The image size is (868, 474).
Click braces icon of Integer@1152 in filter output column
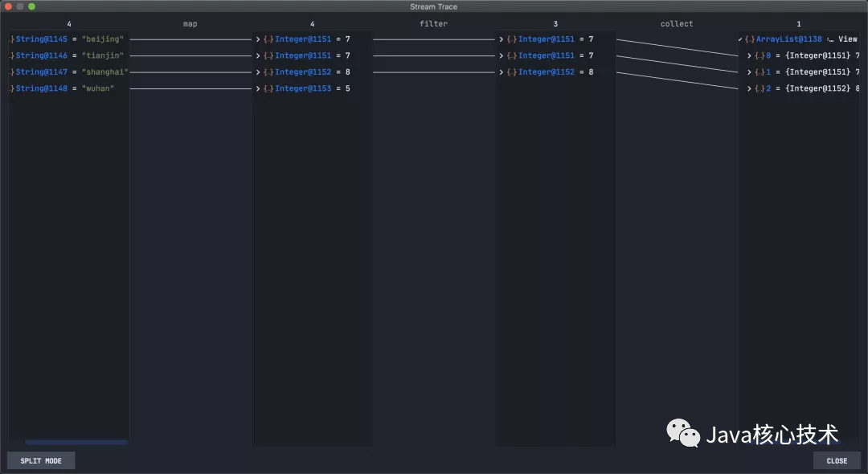pyautogui.click(x=511, y=72)
